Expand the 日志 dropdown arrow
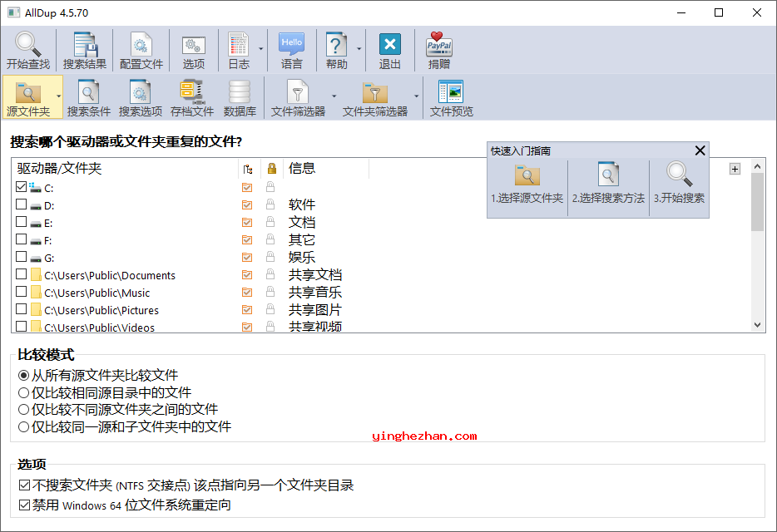This screenshot has height=532, width=777. pos(260,49)
